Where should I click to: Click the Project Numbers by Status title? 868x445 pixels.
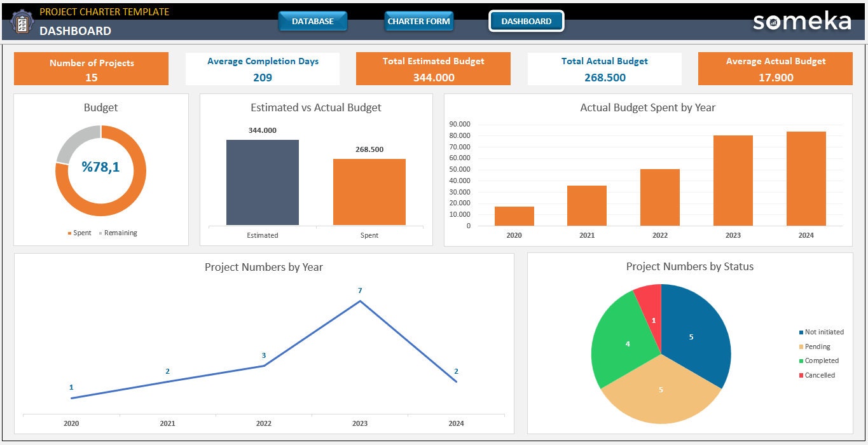690,267
